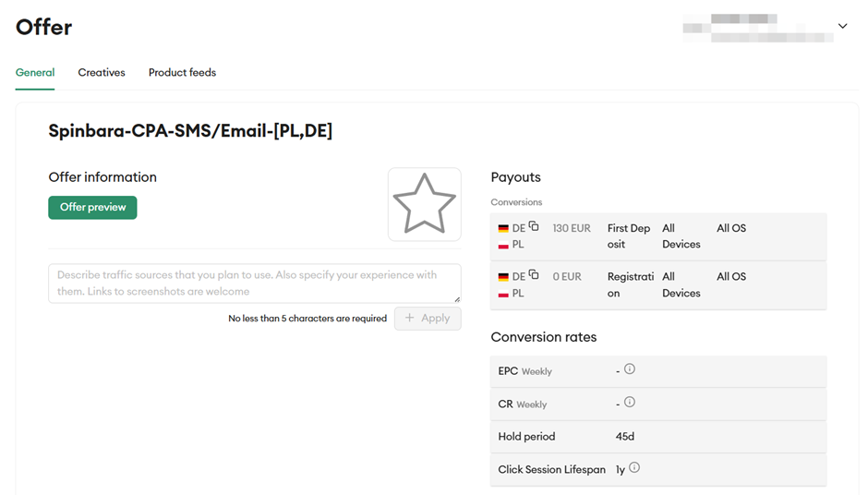The width and height of the screenshot is (868, 495).
Task: Show the CR Weekly info tooltip icon
Action: tap(630, 403)
